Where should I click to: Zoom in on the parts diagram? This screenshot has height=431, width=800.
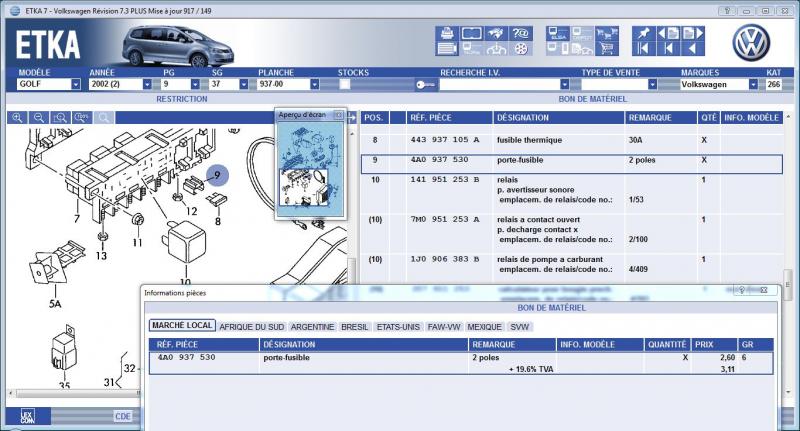click(17, 118)
